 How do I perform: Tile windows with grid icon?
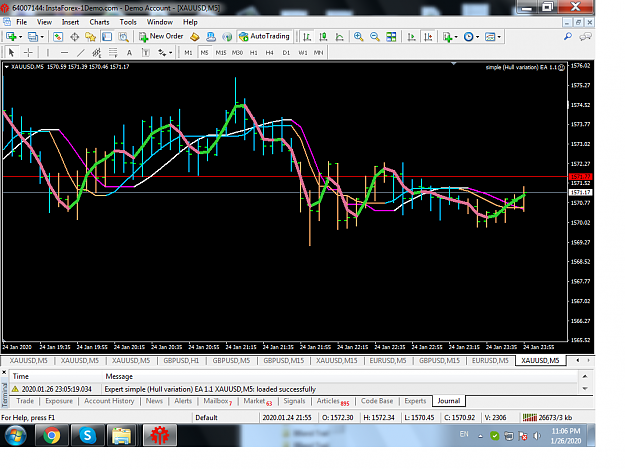tap(391, 37)
